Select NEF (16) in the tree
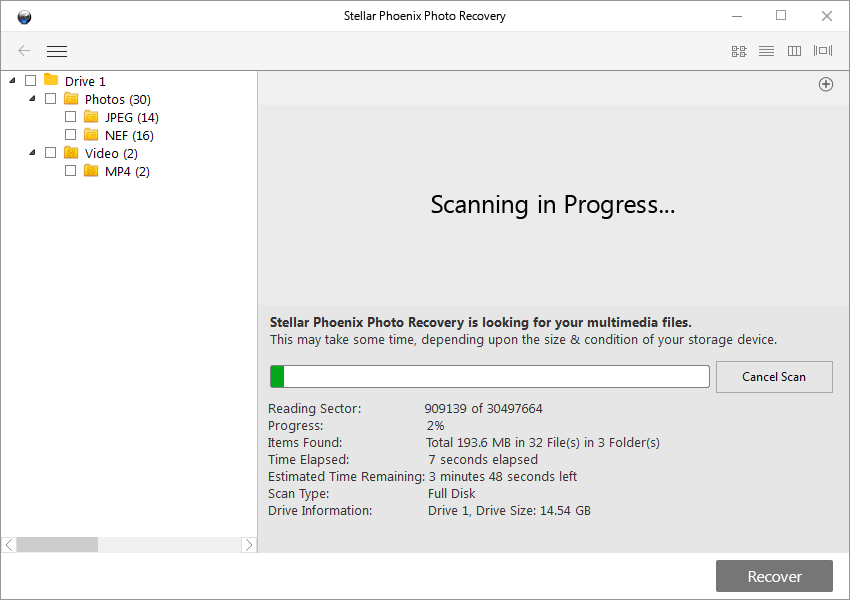 pos(129,136)
